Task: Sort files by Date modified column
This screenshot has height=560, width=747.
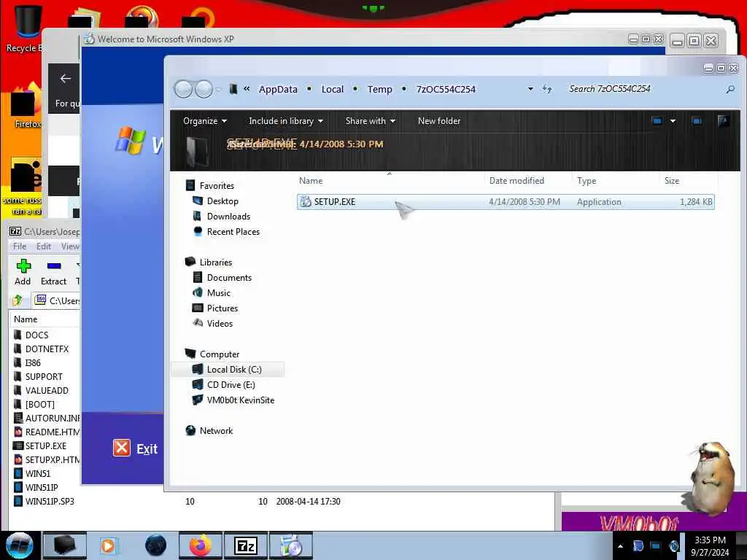Action: (x=528, y=181)
